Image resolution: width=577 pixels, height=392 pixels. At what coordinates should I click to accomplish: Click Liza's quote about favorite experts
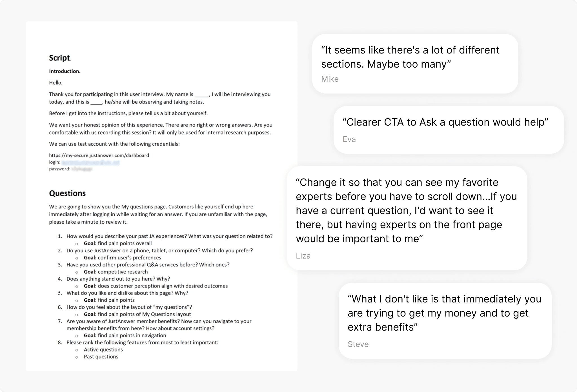[406, 210]
